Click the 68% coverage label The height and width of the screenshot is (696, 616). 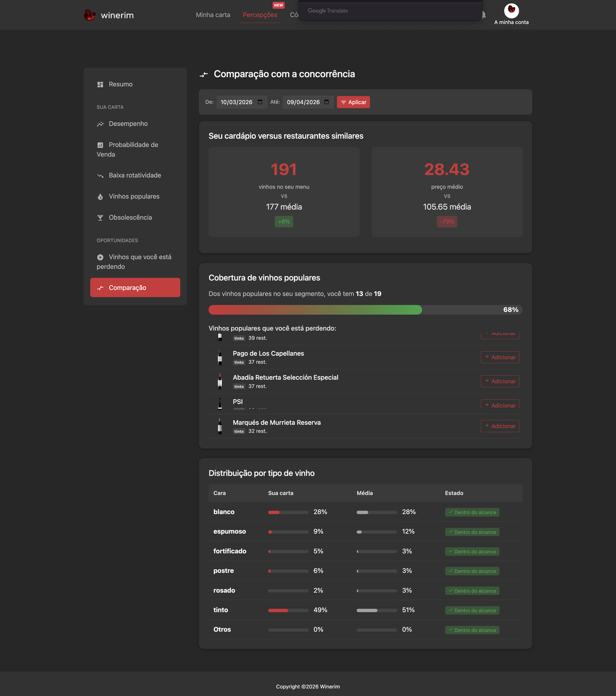tap(510, 310)
